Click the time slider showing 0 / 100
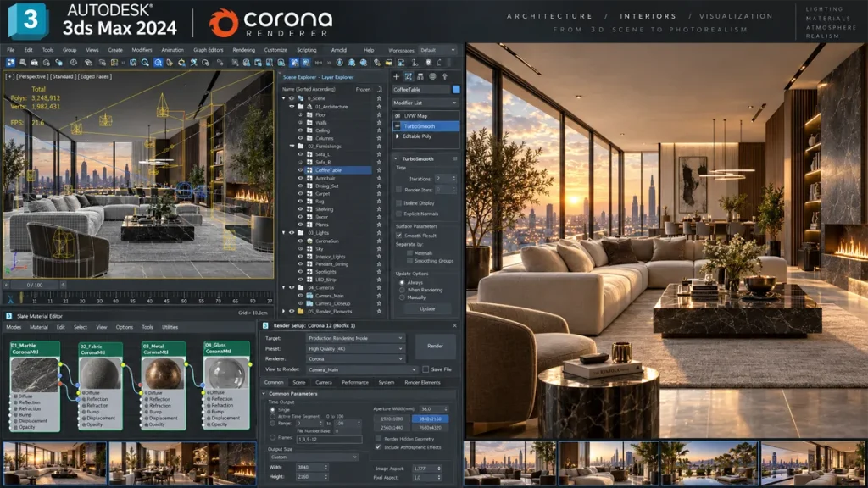868x488 pixels. tap(35, 285)
